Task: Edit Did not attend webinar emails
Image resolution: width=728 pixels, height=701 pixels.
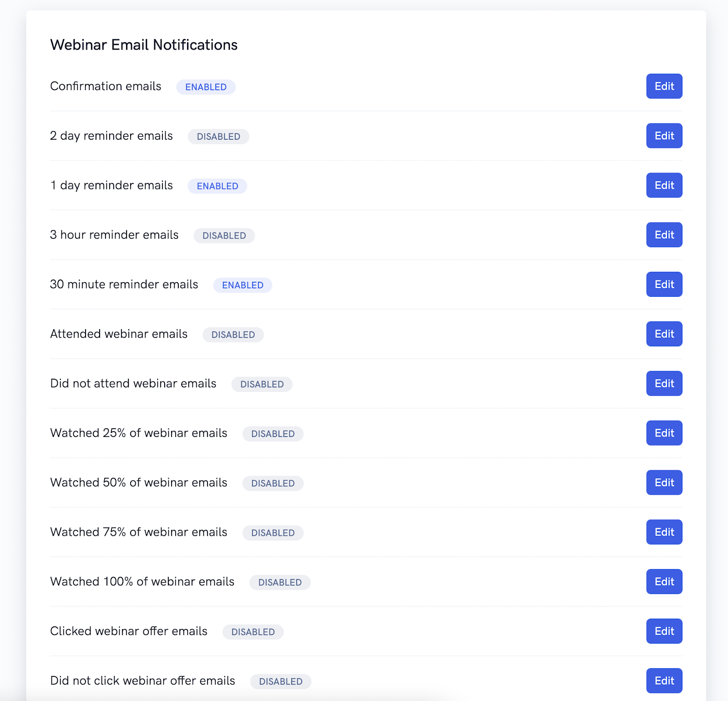Action: (664, 384)
